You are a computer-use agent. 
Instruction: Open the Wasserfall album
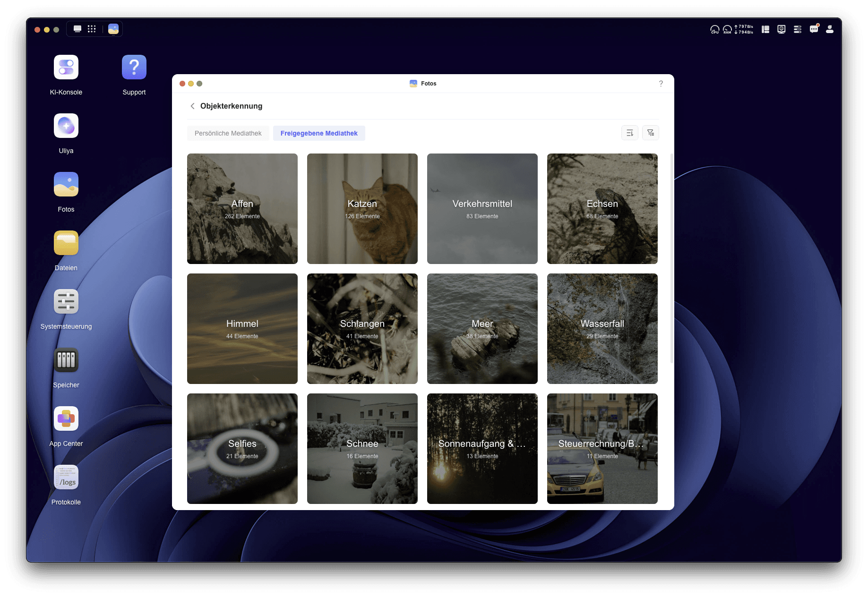(x=602, y=329)
